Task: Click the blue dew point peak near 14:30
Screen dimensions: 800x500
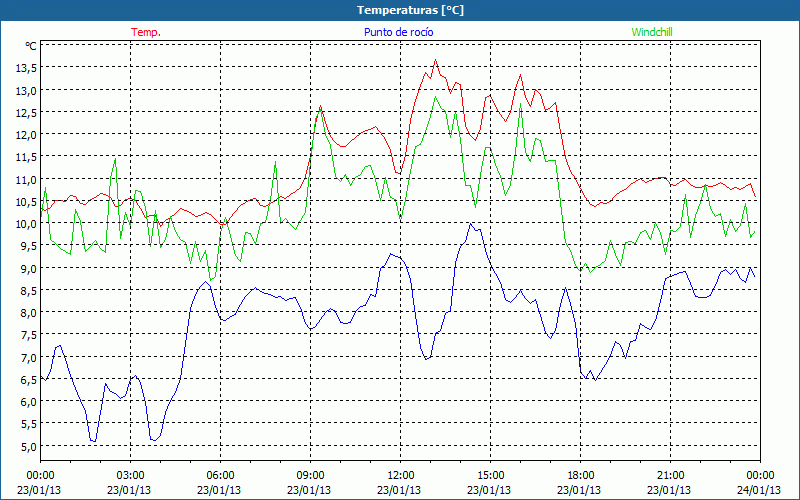Action: click(x=471, y=223)
